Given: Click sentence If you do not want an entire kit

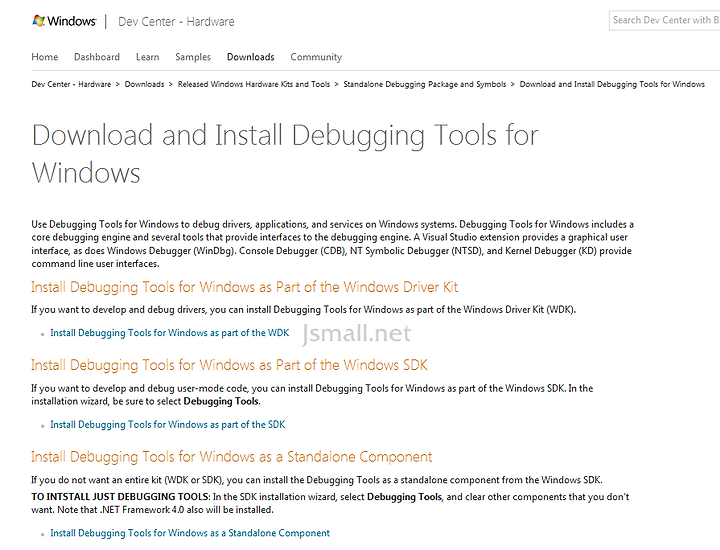Looking at the screenshot, I should pyautogui.click(x=317, y=480).
